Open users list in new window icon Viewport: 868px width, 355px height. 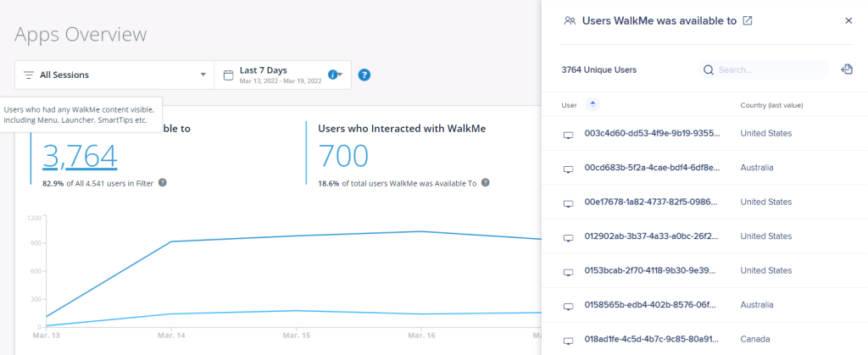(747, 21)
